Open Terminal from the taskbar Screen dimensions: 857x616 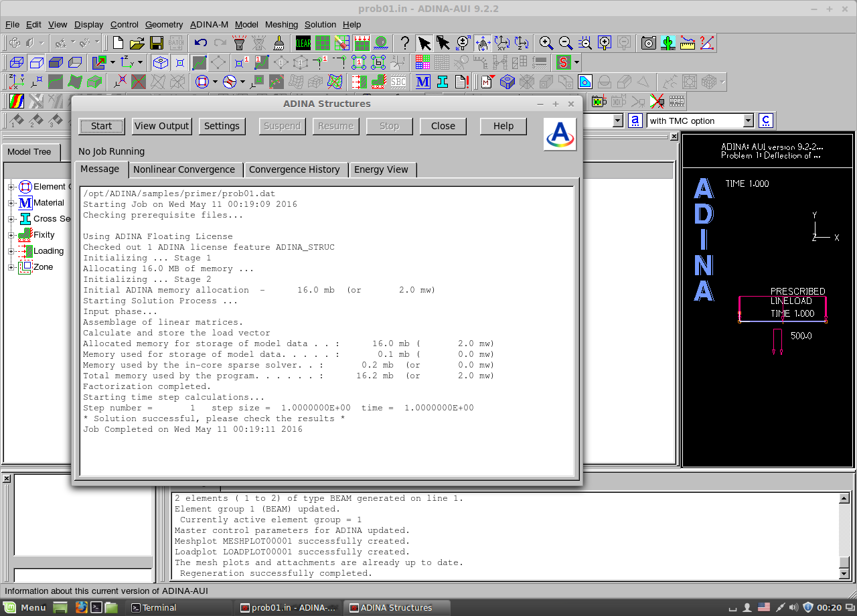[x=153, y=607]
